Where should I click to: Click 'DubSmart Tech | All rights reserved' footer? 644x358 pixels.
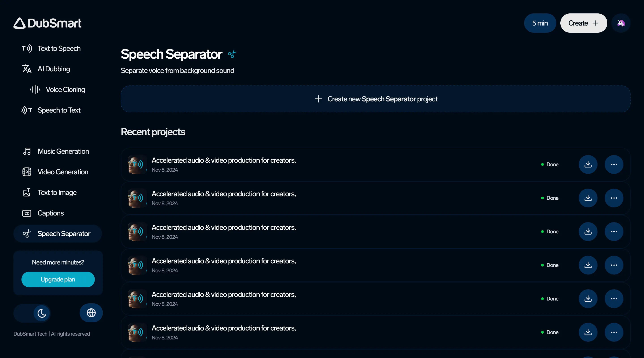pos(52,334)
